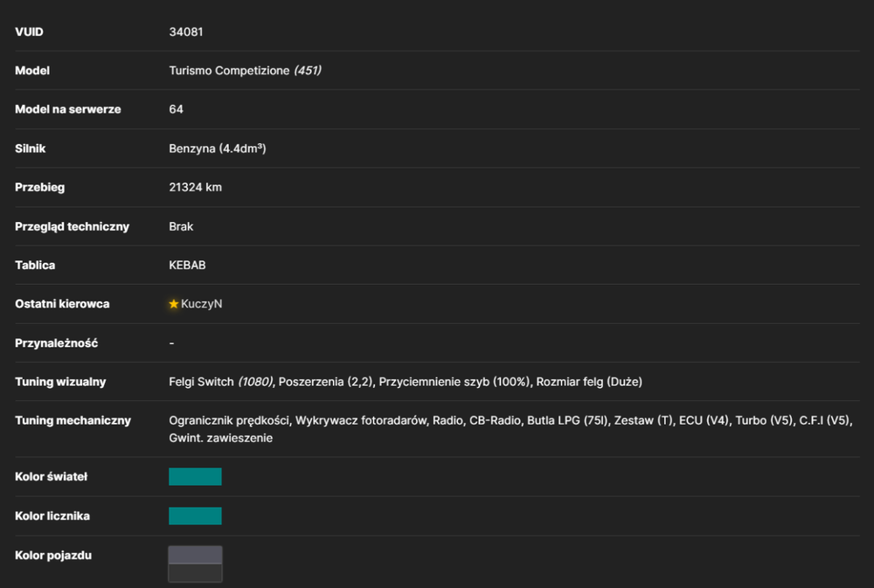Click the Tuning wizualny label
874x588 pixels.
tap(60, 382)
